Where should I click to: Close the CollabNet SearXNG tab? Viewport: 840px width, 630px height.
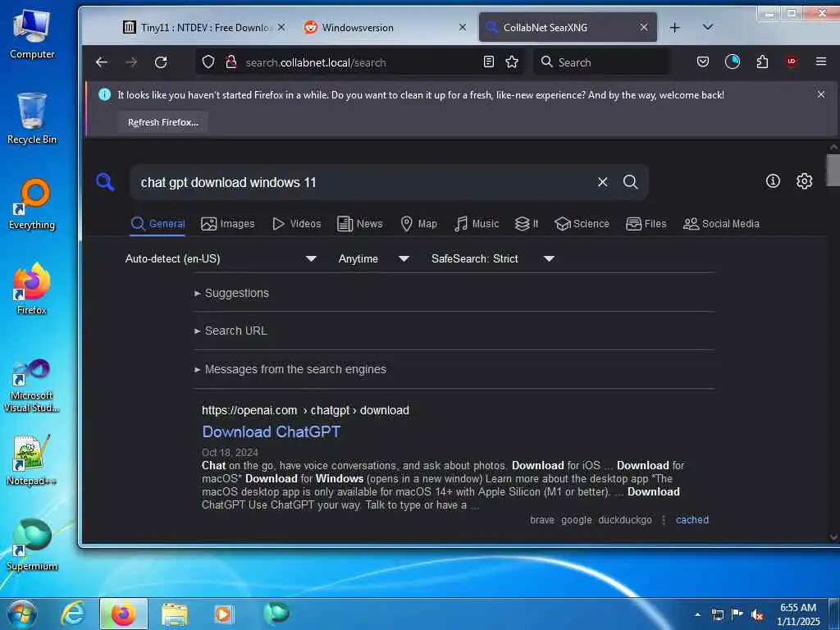pos(644,27)
